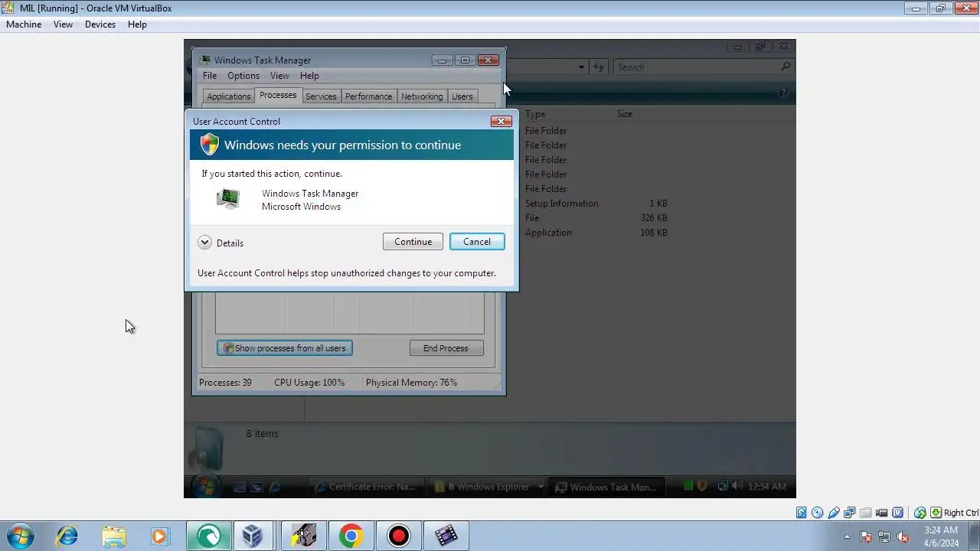Click VirtualBox hard disk activity indicator
The image size is (980, 551).
[x=801, y=513]
